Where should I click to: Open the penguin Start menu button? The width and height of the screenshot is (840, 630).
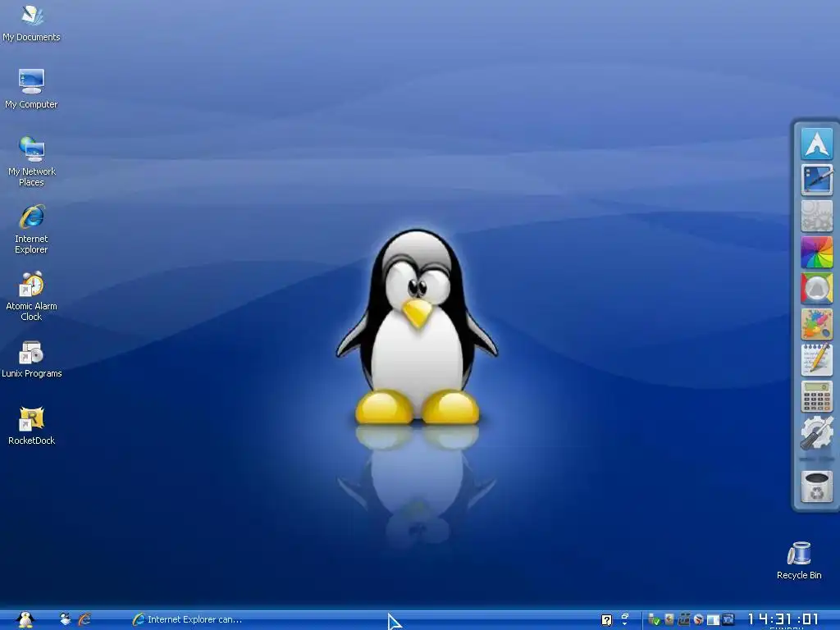[25, 620]
